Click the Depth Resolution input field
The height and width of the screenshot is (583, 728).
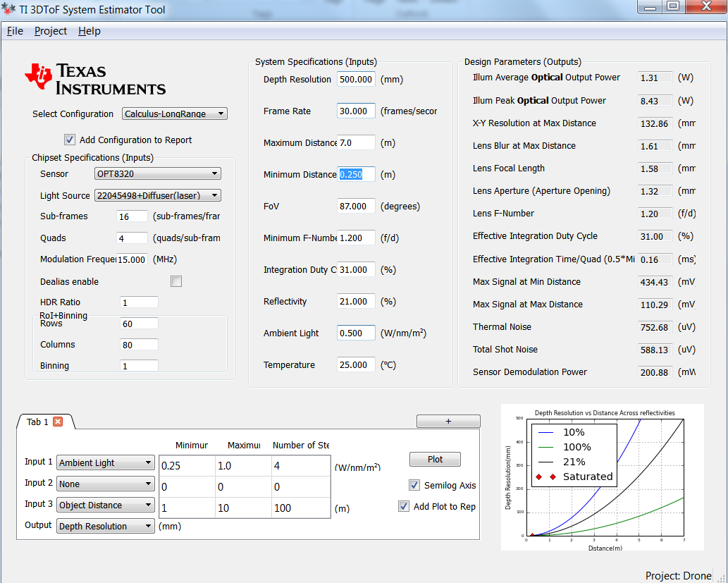click(x=356, y=80)
